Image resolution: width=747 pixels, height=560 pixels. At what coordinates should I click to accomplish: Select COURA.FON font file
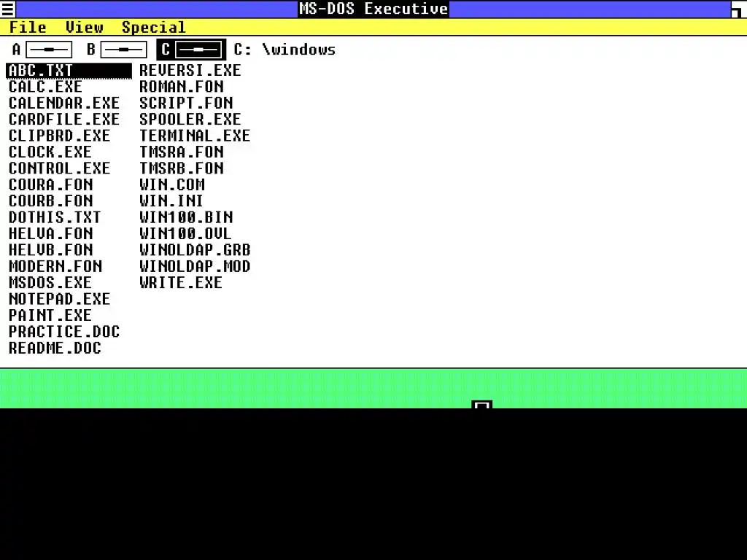pos(50,184)
